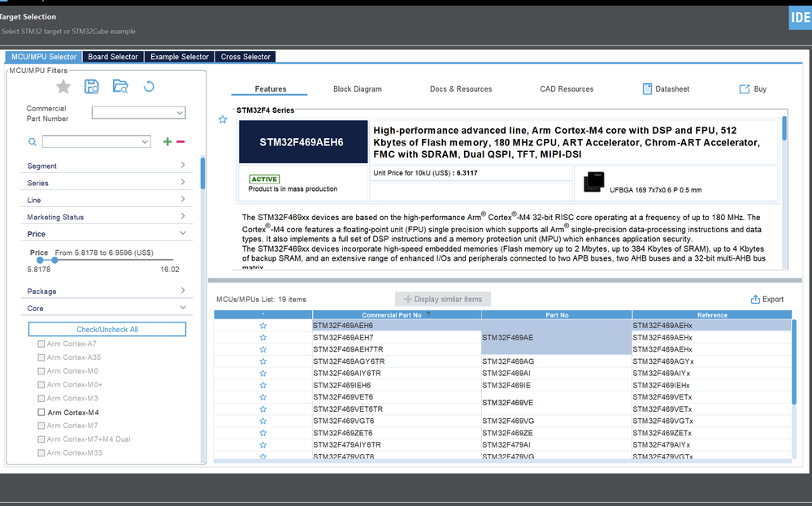Expand the Line filter section
The width and height of the screenshot is (812, 506).
coord(106,200)
